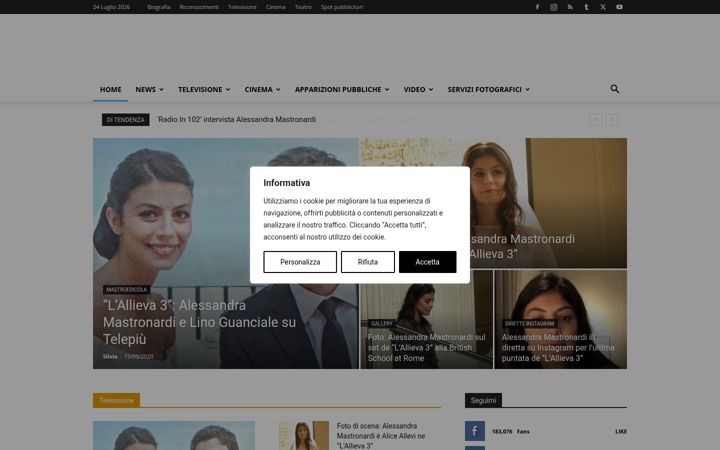
Task: Open the British School at Rome article
Action: point(426,348)
